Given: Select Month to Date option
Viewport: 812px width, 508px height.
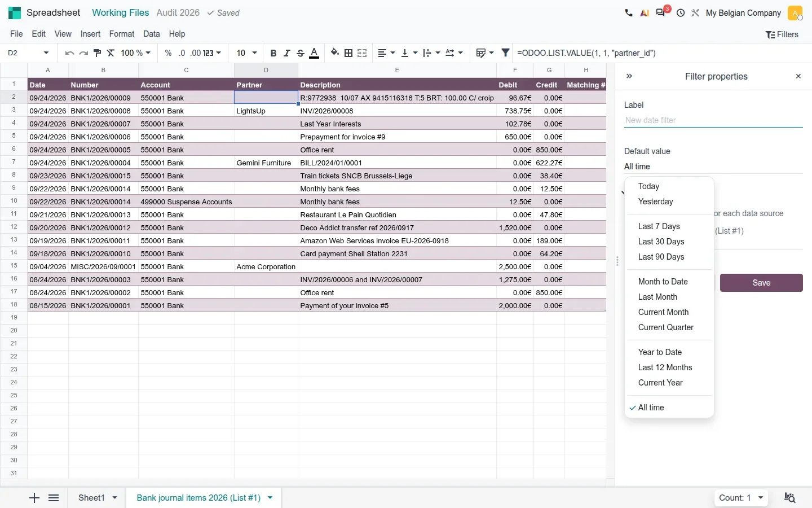Looking at the screenshot, I should [669, 282].
